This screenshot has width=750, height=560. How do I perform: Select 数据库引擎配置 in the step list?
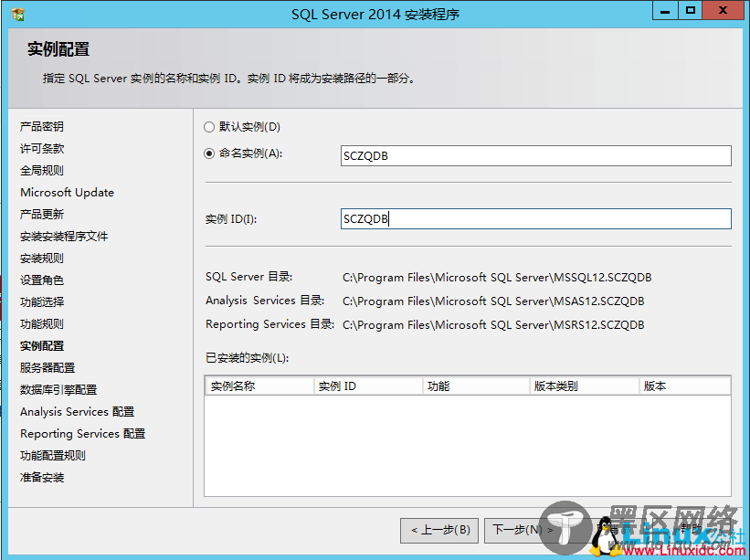coord(58,390)
